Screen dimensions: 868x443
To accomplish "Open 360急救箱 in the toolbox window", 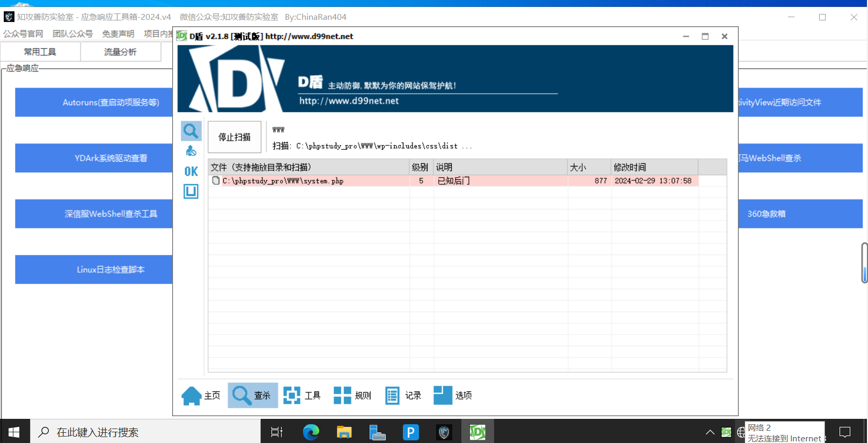I will pos(800,214).
